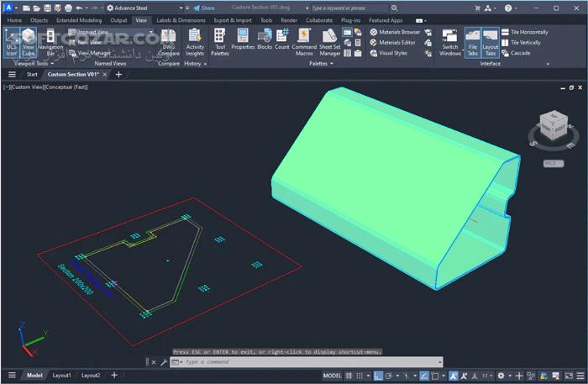Click Tile Horizontally
588x384 pixels.
(x=529, y=32)
